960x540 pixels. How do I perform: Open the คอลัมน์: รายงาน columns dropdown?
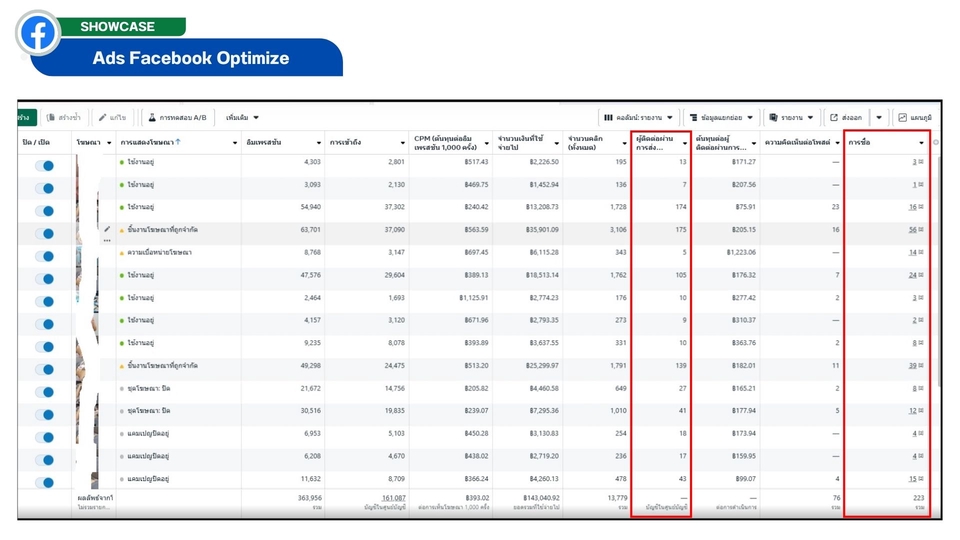(x=638, y=118)
